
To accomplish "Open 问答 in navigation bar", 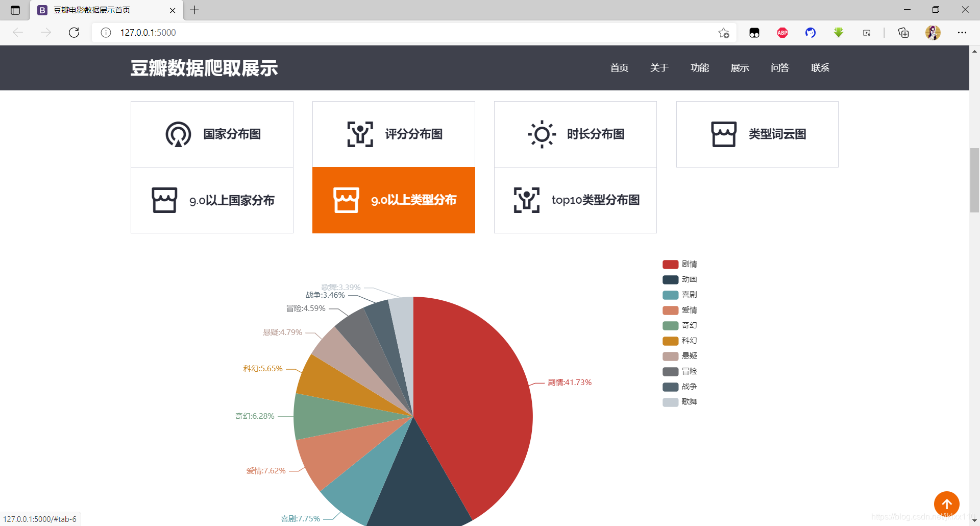I will (x=780, y=68).
